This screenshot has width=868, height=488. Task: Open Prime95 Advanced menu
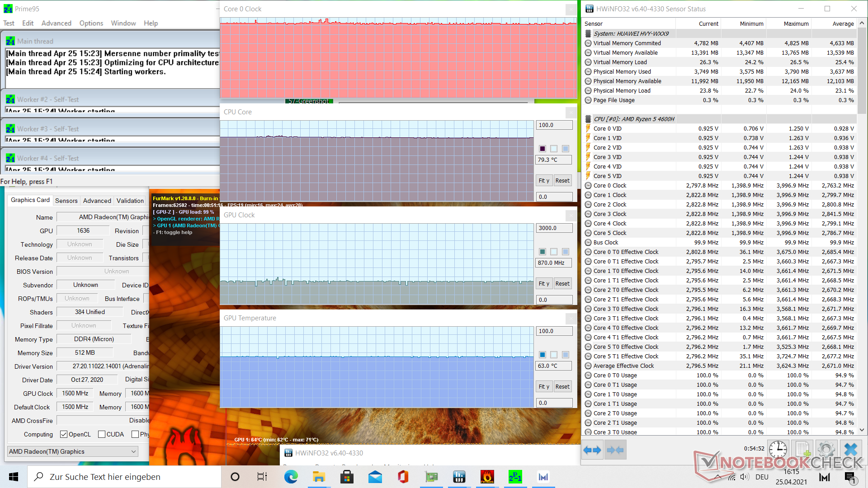pos(56,23)
